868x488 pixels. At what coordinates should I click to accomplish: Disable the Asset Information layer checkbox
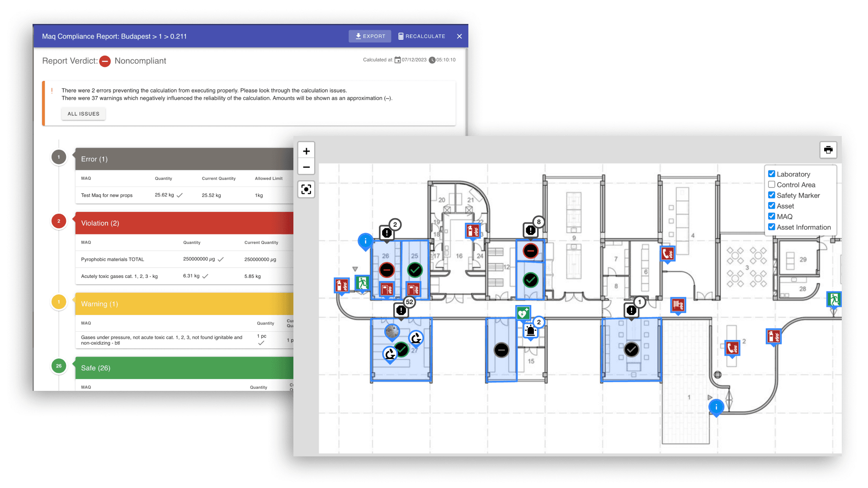pos(772,227)
